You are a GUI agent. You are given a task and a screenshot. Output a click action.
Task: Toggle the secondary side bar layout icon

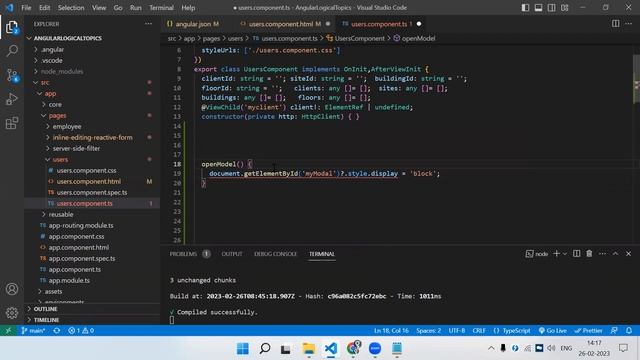(x=551, y=8)
